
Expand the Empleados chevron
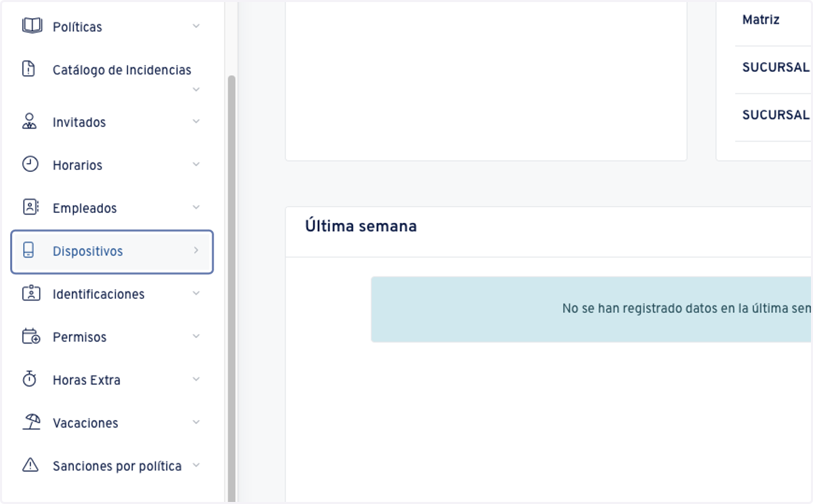196,207
